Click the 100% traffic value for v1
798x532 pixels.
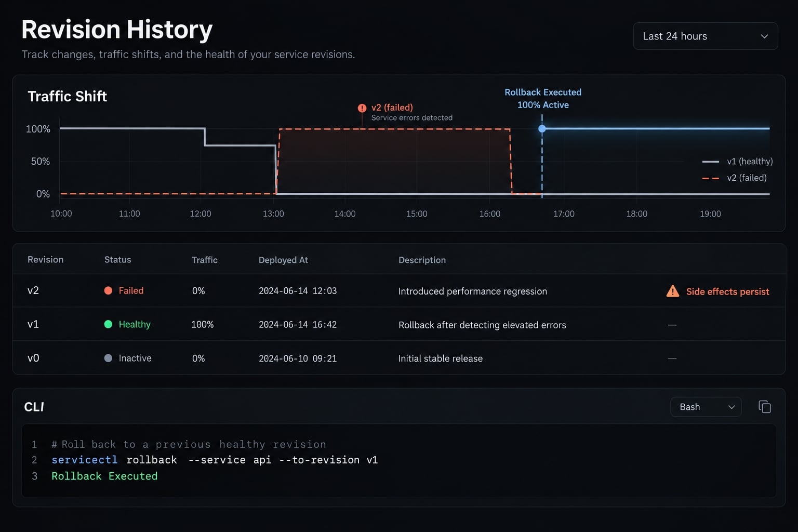tap(203, 324)
